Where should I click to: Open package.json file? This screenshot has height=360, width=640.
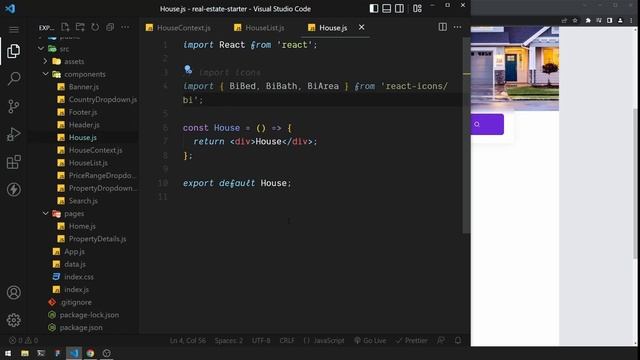[81, 327]
